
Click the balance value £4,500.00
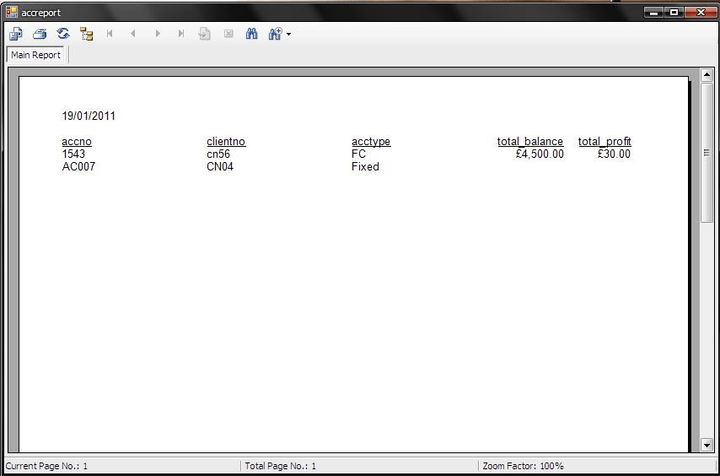tap(540, 154)
